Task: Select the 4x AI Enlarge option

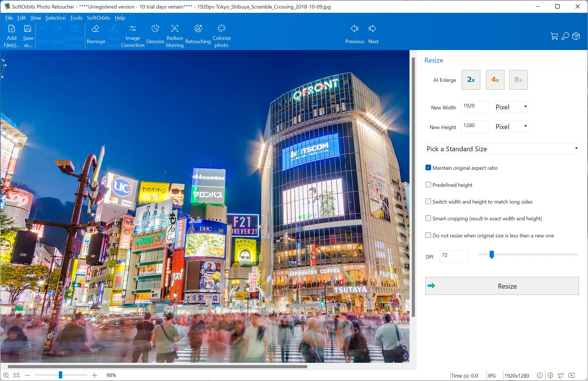Action: coord(494,79)
